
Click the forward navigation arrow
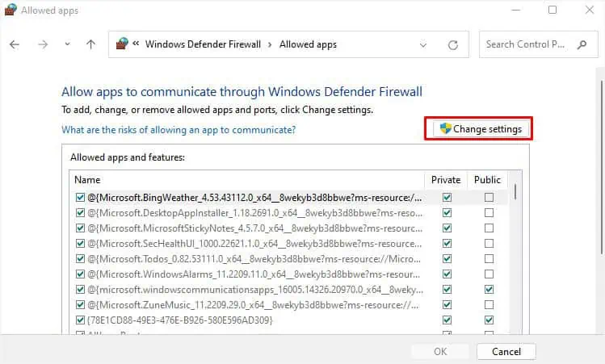43,44
